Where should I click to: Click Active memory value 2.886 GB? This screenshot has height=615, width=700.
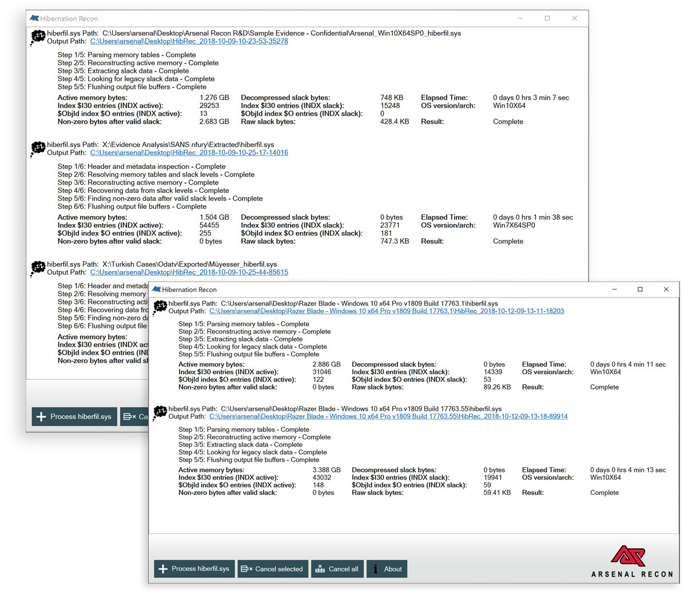pos(327,364)
